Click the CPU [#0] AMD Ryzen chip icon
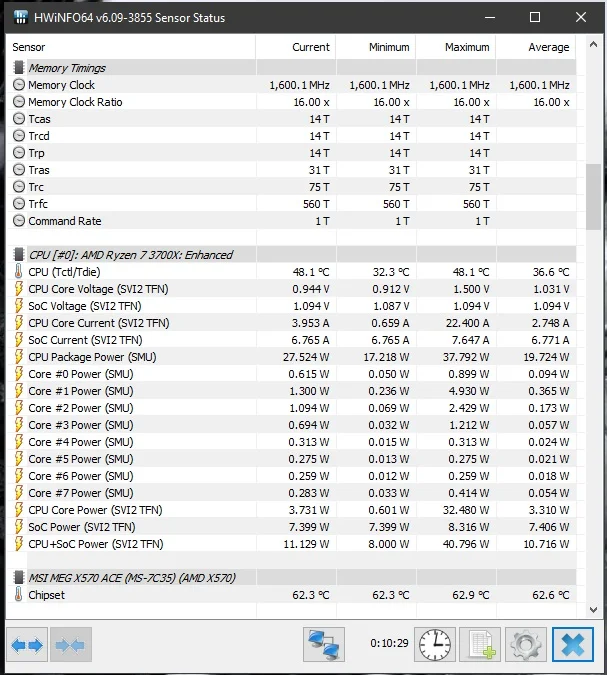 pos(19,254)
